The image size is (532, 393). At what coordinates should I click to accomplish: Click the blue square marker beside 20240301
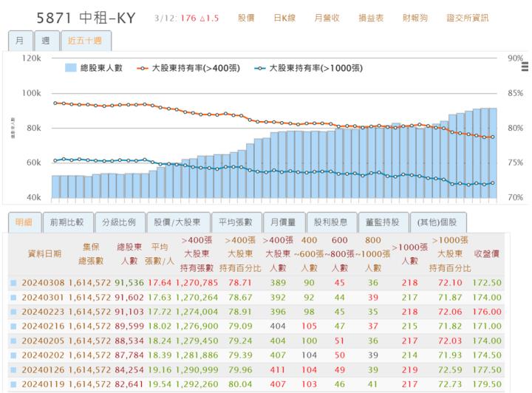(13, 298)
